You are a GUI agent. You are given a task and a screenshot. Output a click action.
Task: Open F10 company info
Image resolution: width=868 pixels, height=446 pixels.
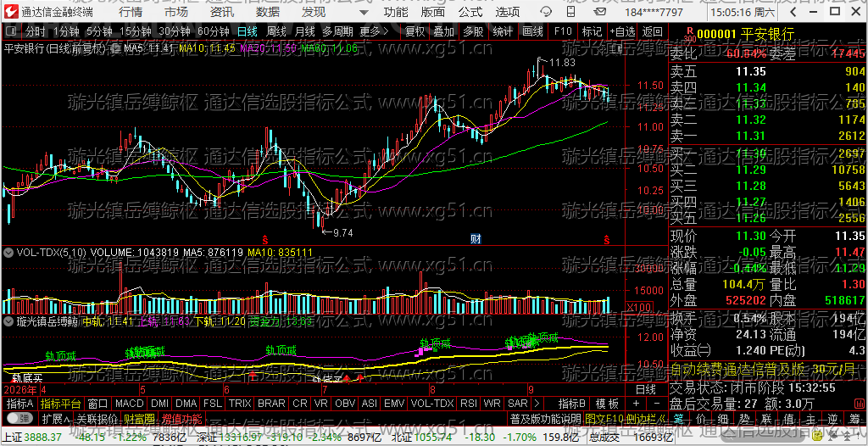(x=563, y=31)
